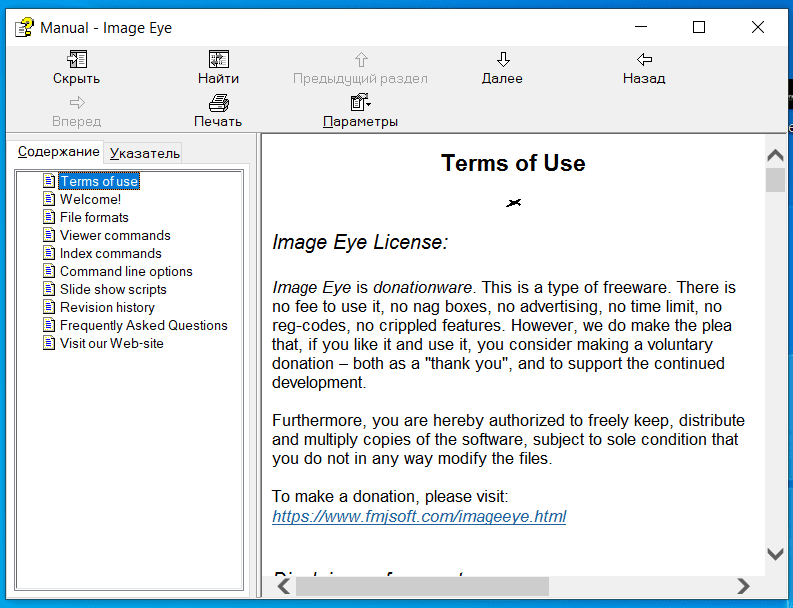Click the 'Image Eye License:' heading

(x=360, y=242)
